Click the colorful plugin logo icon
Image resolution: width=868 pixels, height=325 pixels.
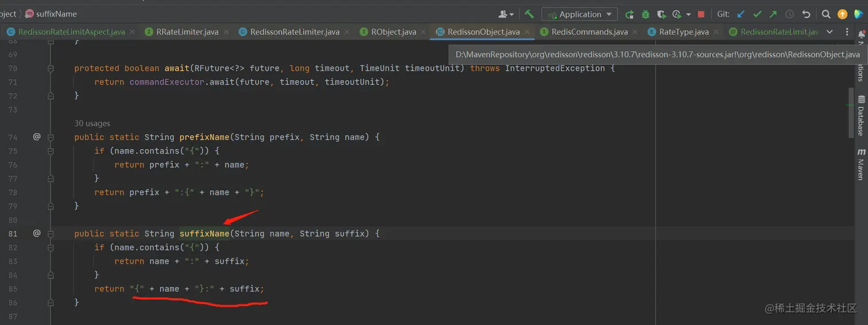859,14
